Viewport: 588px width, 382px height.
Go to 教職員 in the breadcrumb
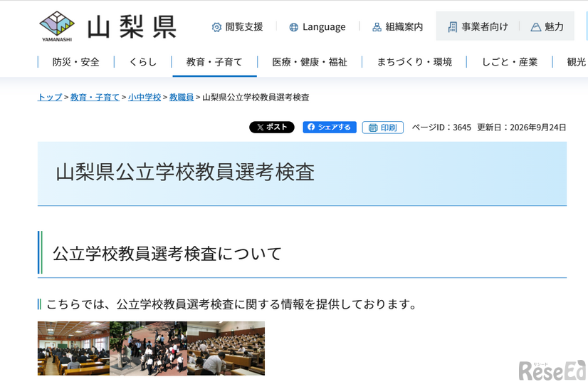pyautogui.click(x=182, y=98)
